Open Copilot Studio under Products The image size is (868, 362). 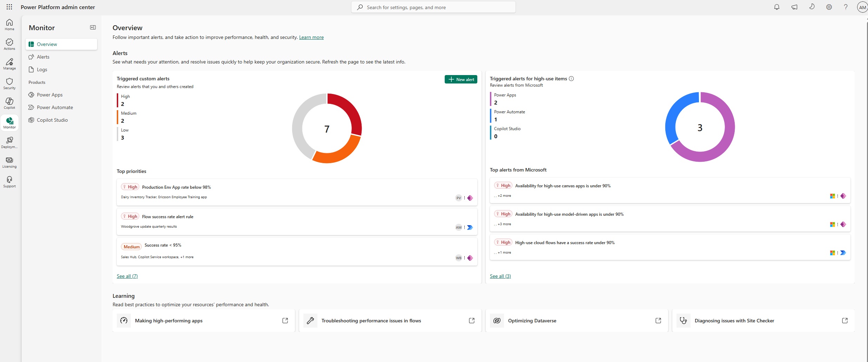pyautogui.click(x=52, y=120)
